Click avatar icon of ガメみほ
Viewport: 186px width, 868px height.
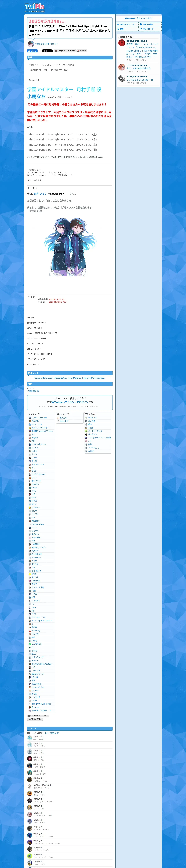[86, 421]
